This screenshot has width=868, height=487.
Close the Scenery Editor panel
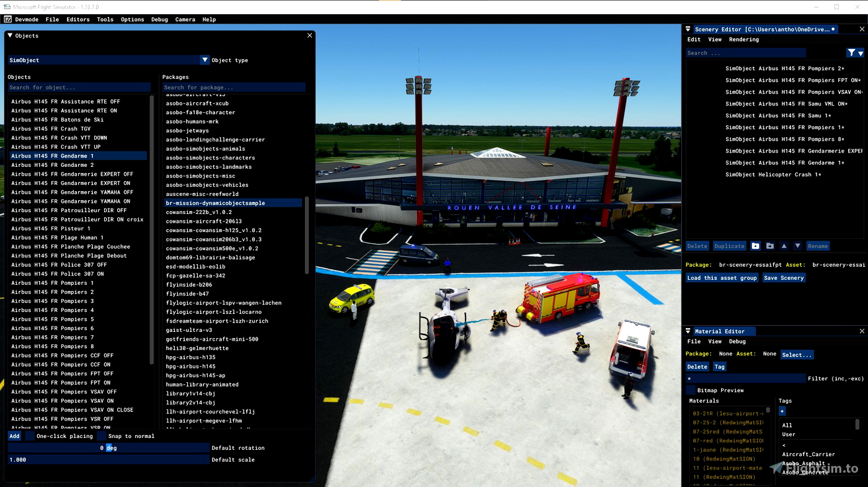862,29
